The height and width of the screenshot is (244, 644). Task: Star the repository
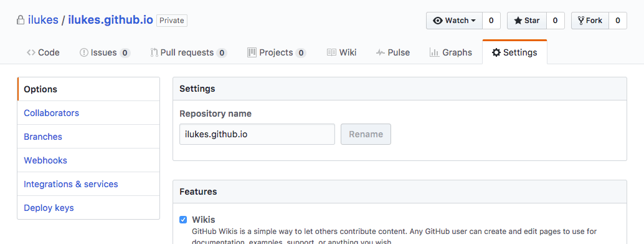point(527,21)
